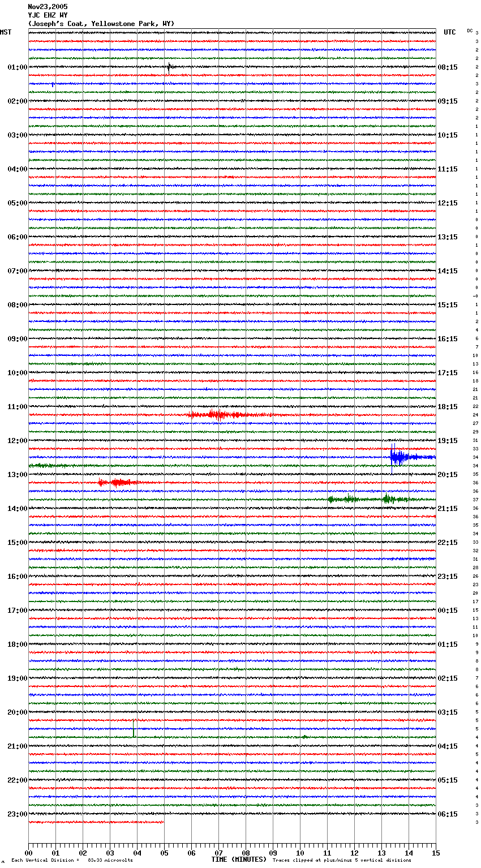481x868 pixels.
Task: Select the 06:00 MST time label
Action: [18, 237]
